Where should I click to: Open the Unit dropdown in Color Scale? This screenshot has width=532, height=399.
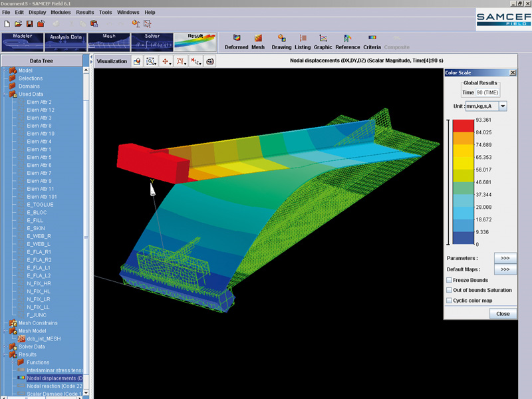(x=503, y=106)
